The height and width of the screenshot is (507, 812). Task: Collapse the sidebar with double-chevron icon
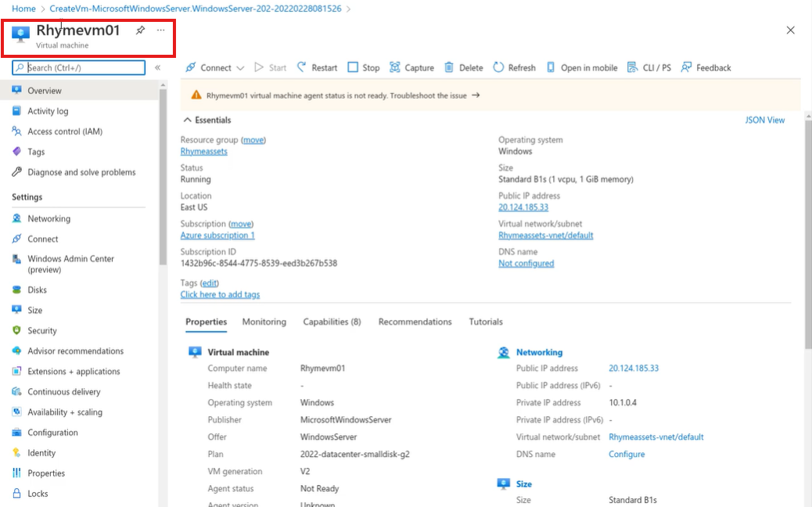157,67
